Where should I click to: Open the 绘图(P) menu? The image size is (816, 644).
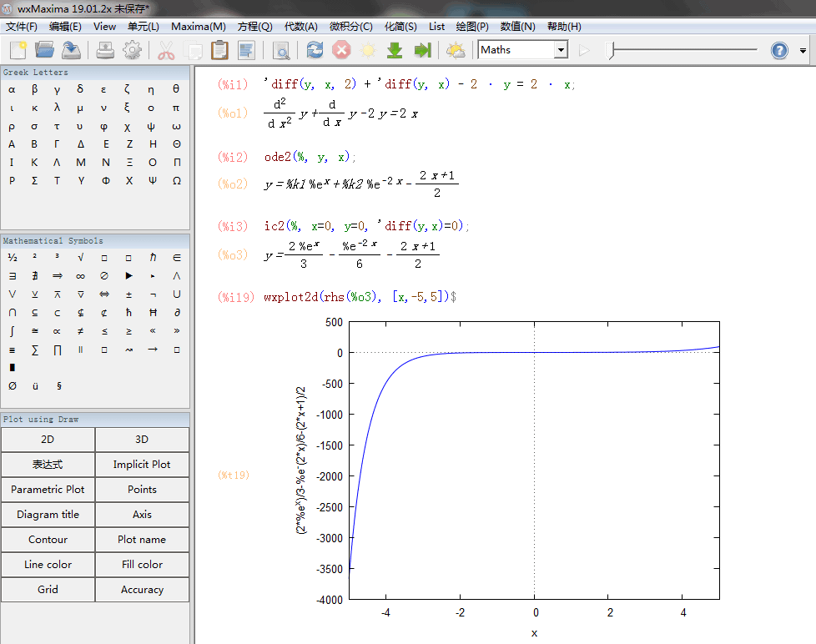point(472,27)
